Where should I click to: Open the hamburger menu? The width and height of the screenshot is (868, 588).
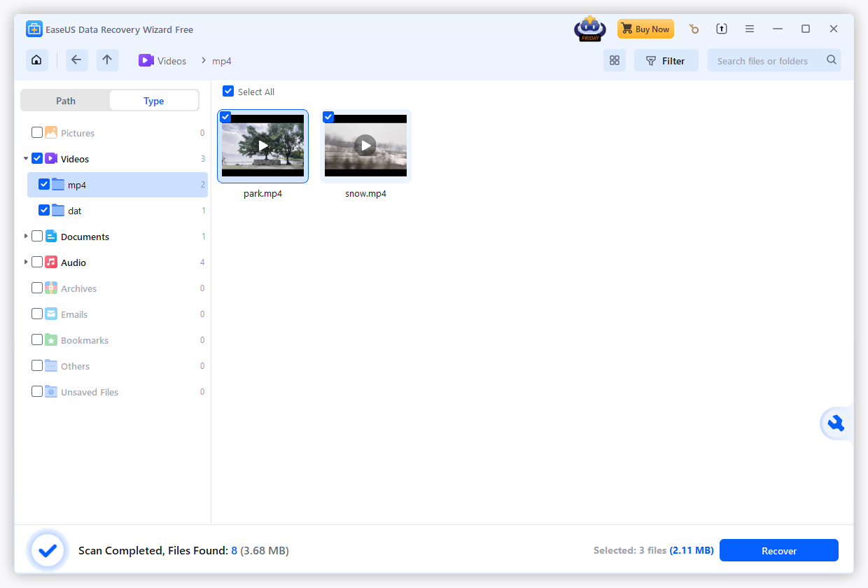click(x=750, y=29)
